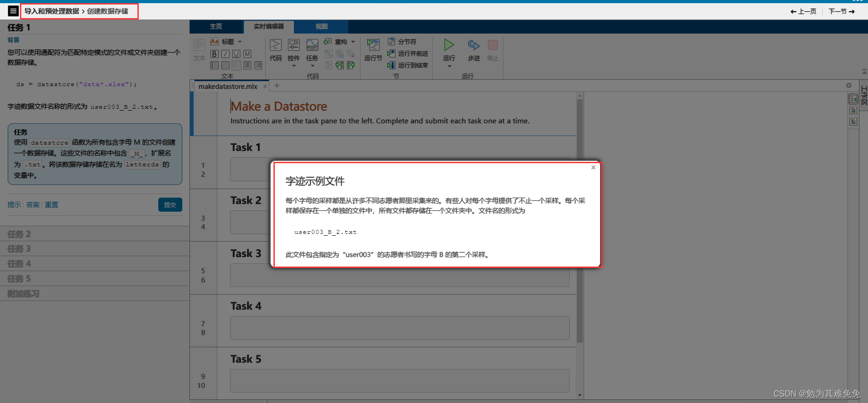Click the Aa heading style icon

click(215, 42)
